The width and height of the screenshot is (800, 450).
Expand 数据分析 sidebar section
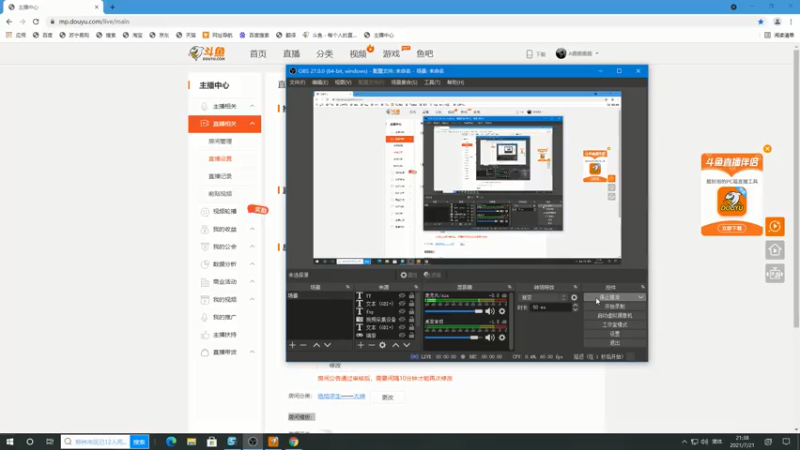click(x=252, y=264)
